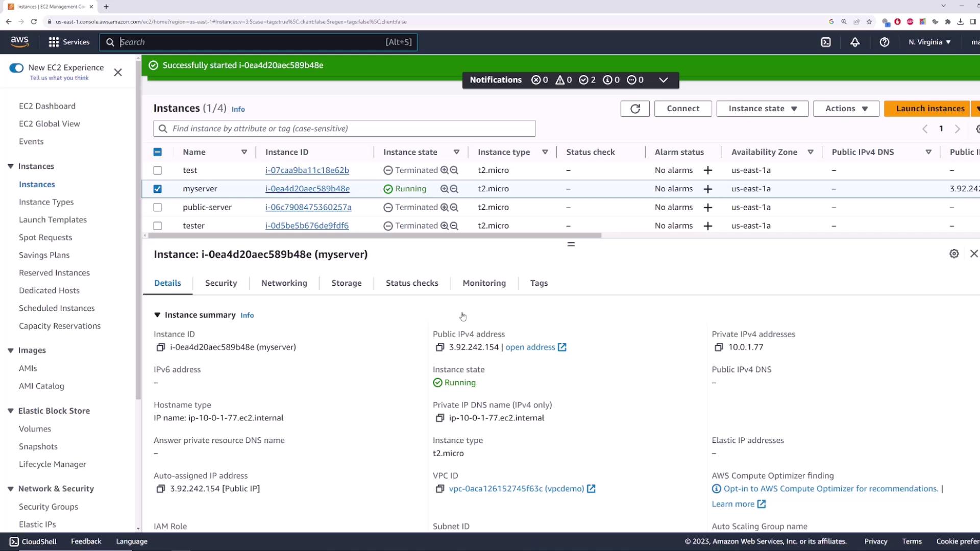Add alarm with plus icon for myserver
The width and height of the screenshot is (980, 551).
coord(707,189)
